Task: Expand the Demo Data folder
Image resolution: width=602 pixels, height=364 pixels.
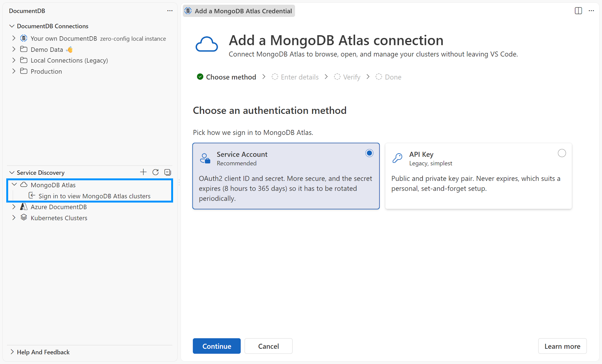Action: click(14, 49)
